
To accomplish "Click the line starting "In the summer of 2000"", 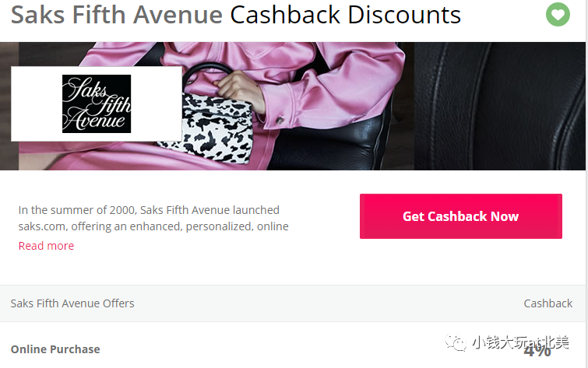I will click(x=149, y=210).
